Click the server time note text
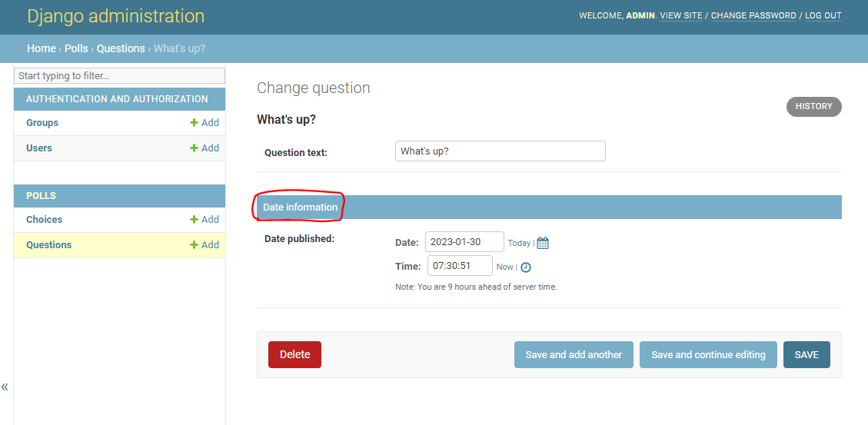 pos(476,287)
